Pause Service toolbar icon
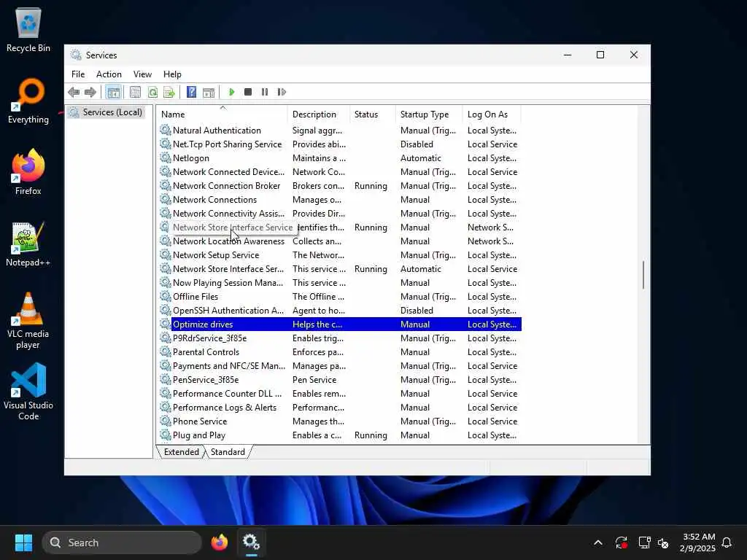This screenshot has height=560, width=747. click(265, 92)
